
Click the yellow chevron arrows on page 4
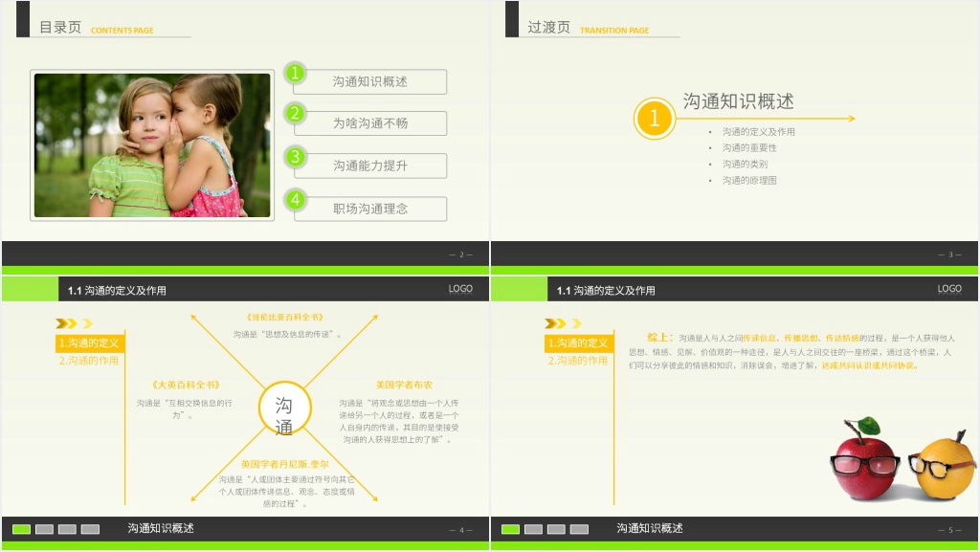point(74,323)
